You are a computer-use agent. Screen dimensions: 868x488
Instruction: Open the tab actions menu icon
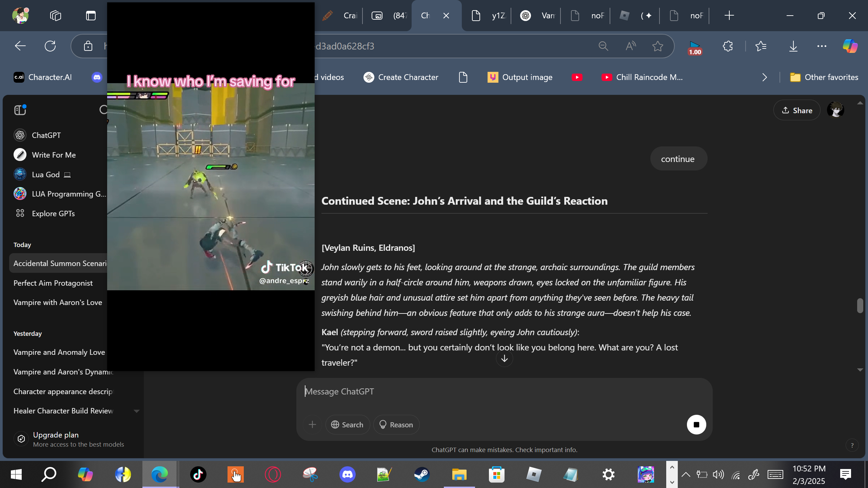pyautogui.click(x=91, y=16)
